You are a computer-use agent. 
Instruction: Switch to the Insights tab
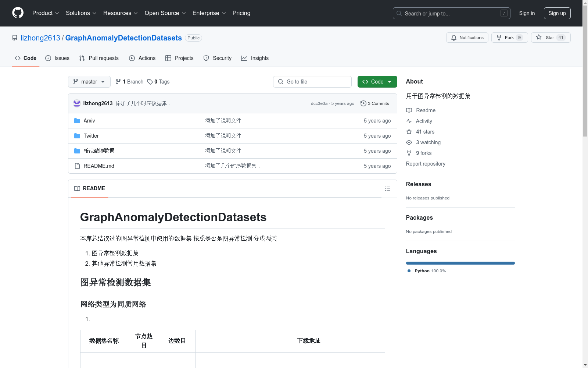(x=255, y=58)
